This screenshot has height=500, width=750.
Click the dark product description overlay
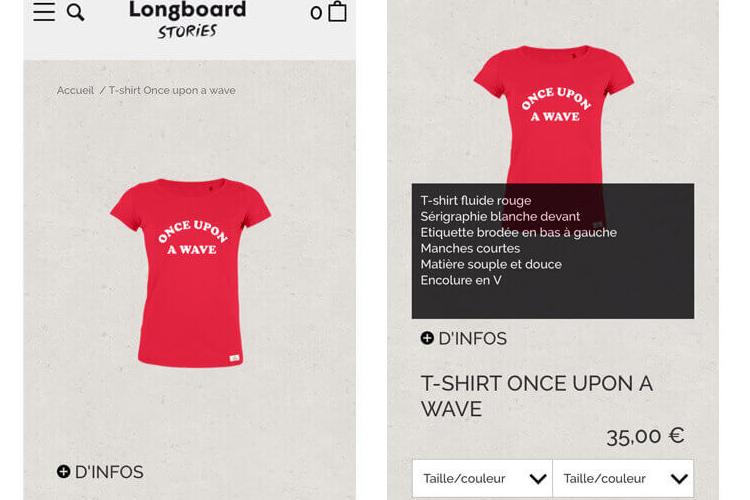[553, 251]
